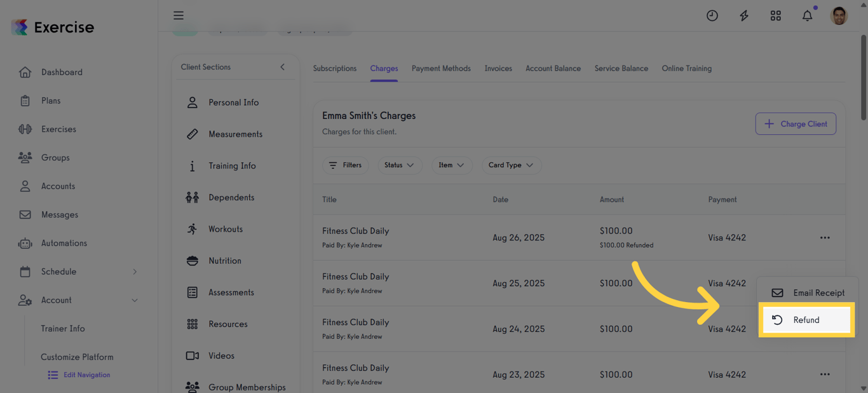Screen dimensions: 868x393
Task: Switch to the Invoices tab
Action: pyautogui.click(x=498, y=69)
